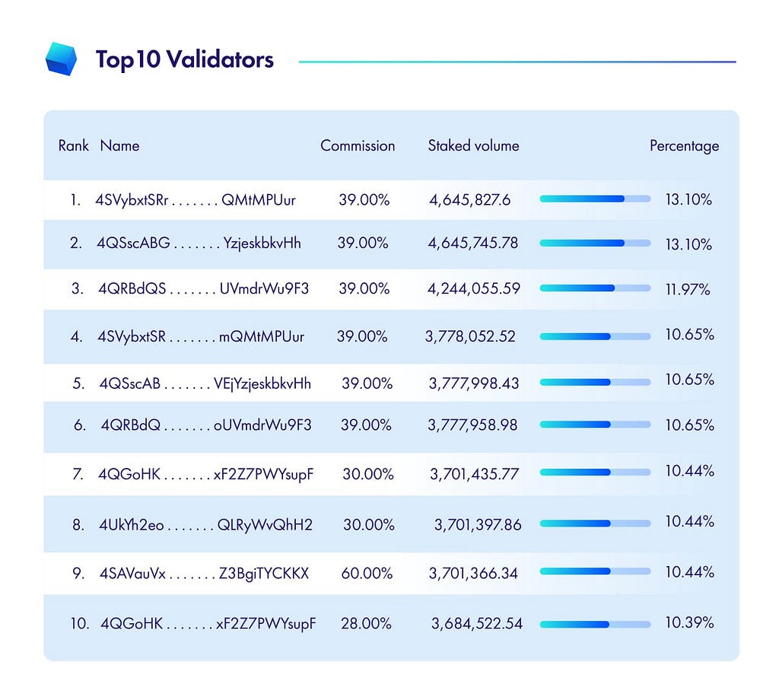Open validator 4QRBdQS...UVmdrWu9F3
Screen dimensions: 779x700
pos(203,288)
